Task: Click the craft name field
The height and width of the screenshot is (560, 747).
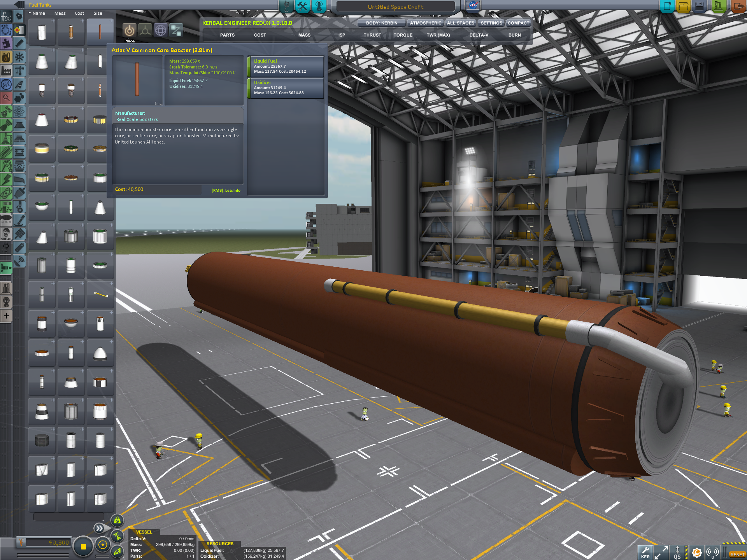Action: [396, 7]
